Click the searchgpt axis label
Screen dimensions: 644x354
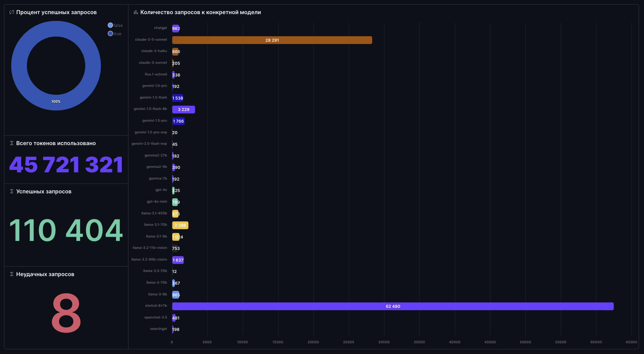point(158,329)
